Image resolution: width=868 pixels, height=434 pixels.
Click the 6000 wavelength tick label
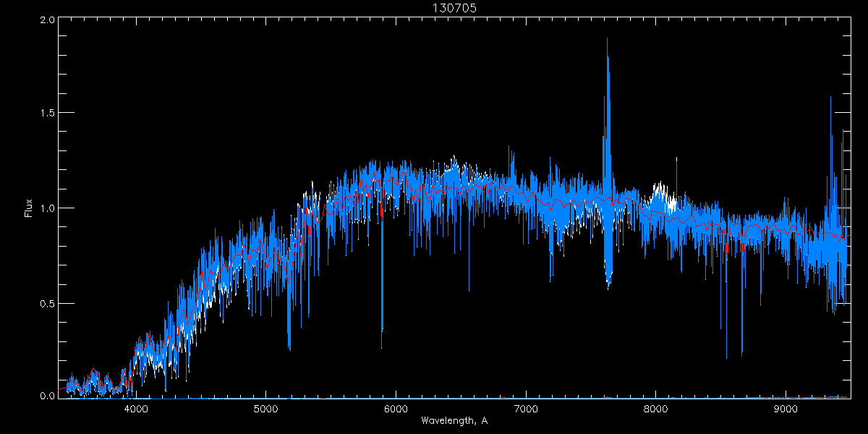[x=396, y=408]
